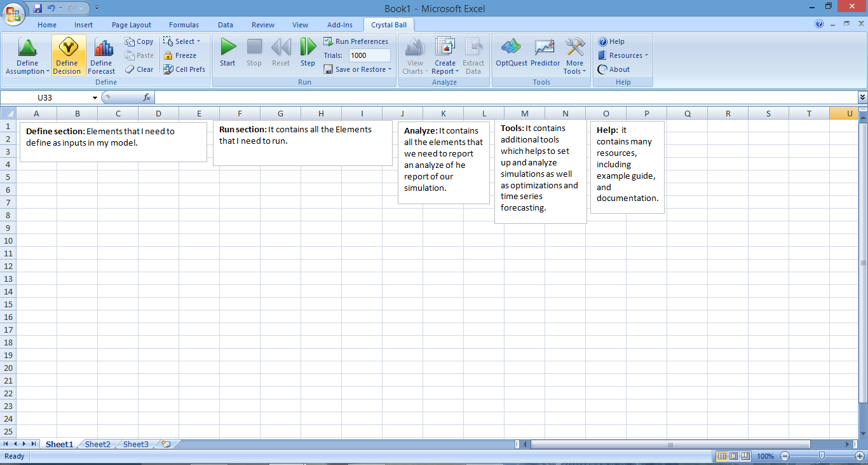
Task: Undo the last action
Action: coord(51,8)
